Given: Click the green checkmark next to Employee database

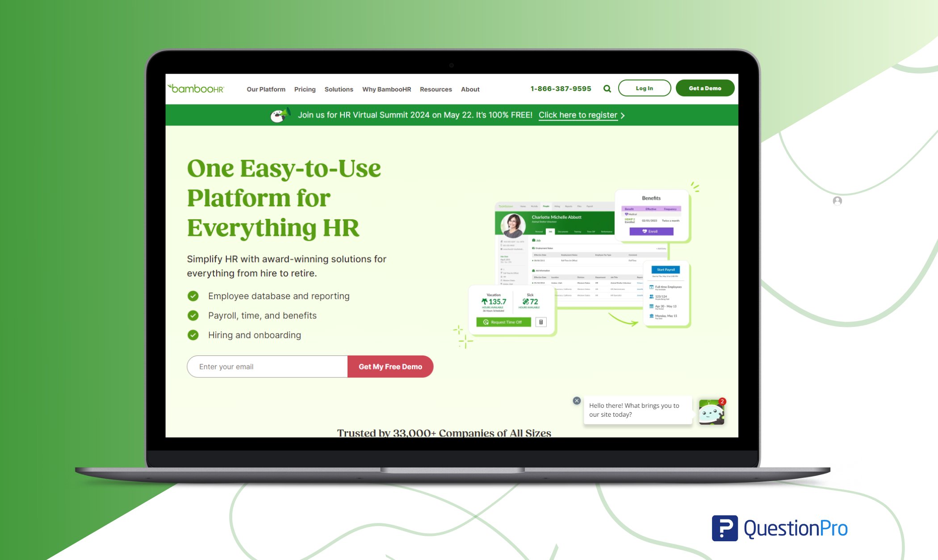Looking at the screenshot, I should click(193, 295).
